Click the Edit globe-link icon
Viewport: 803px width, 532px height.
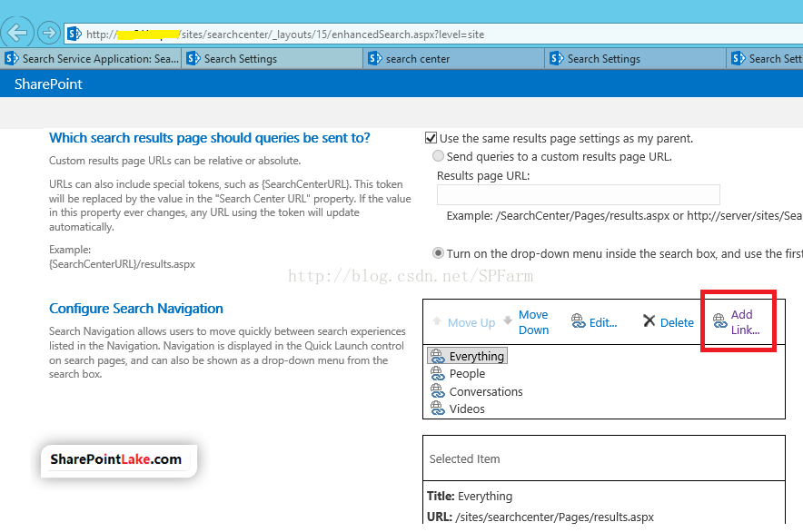pos(579,321)
